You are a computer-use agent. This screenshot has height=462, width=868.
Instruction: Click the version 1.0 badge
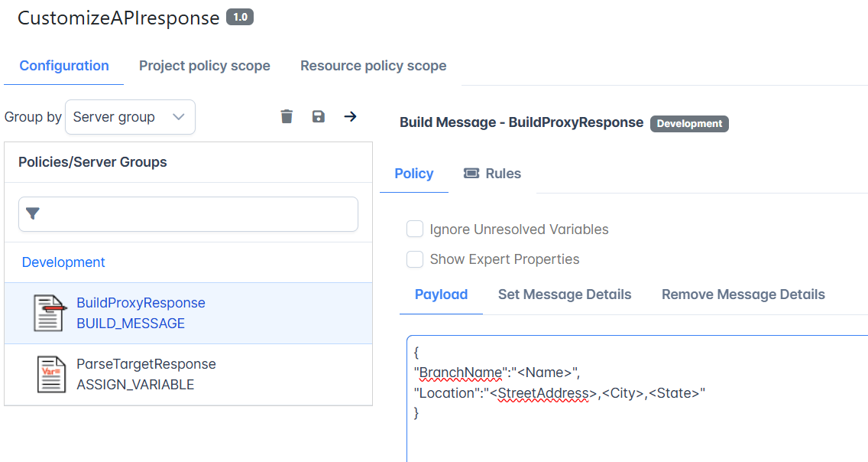pyautogui.click(x=240, y=17)
